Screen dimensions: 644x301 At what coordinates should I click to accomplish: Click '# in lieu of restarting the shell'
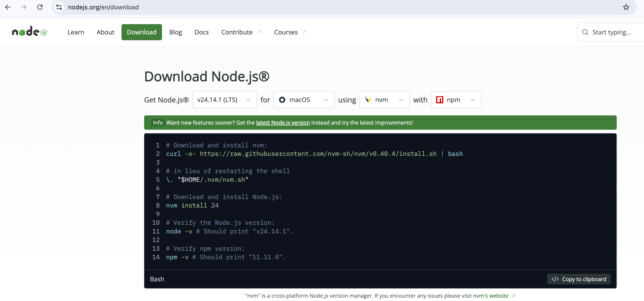pos(228,171)
